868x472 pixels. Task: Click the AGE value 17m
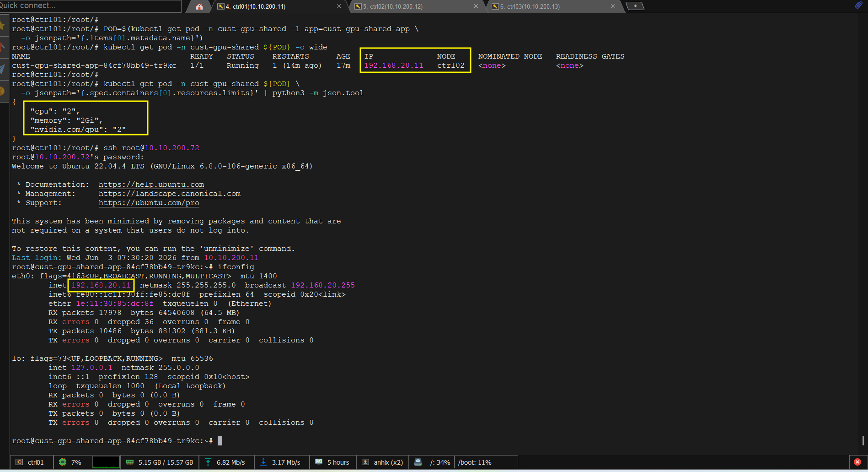point(343,65)
